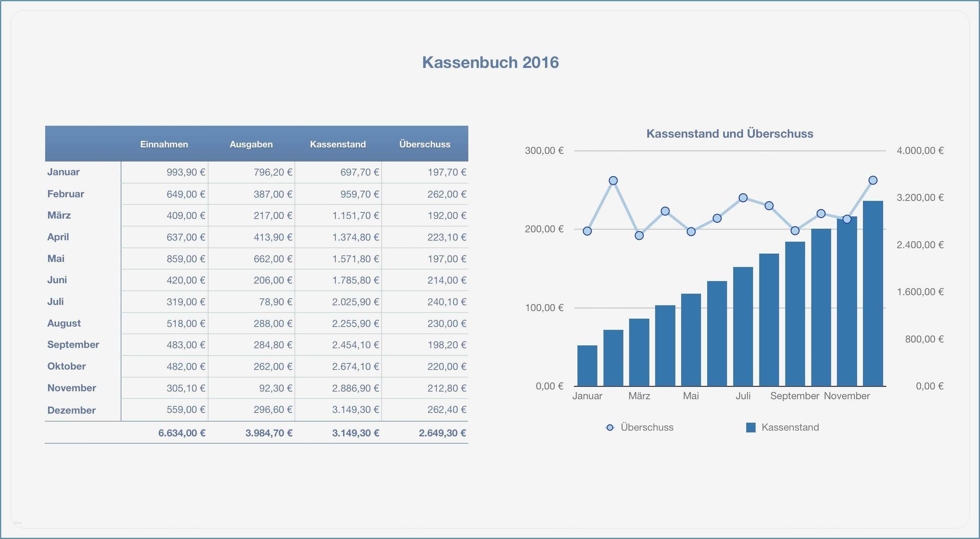Click the Kassenstand column header
The width and height of the screenshot is (980, 539).
pyautogui.click(x=338, y=144)
